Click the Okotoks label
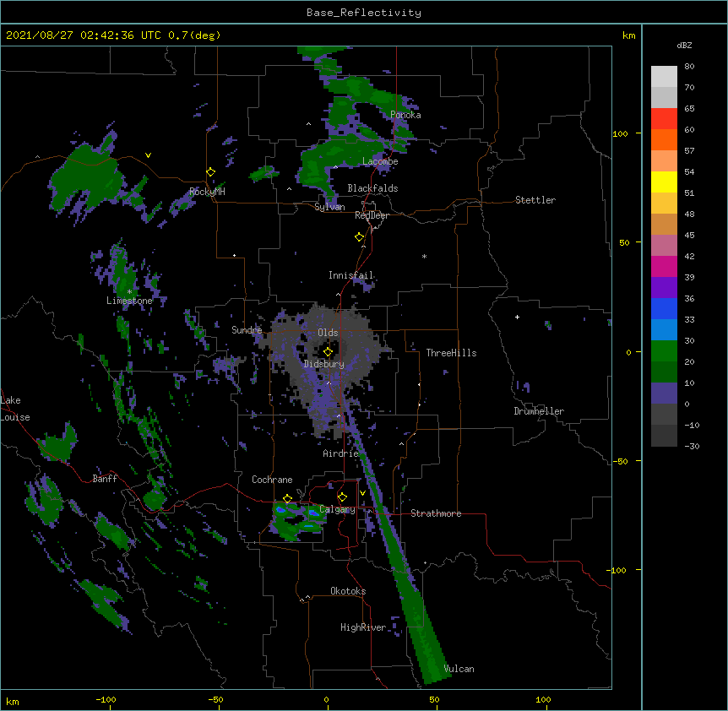Viewport: 728px width, 711px height. click(348, 591)
